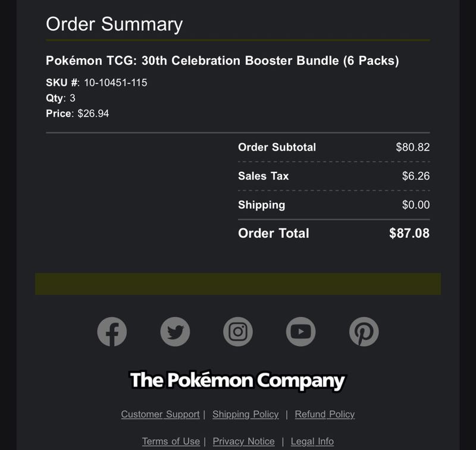Click the Order Summary heading
The height and width of the screenshot is (450, 476).
[x=114, y=24]
